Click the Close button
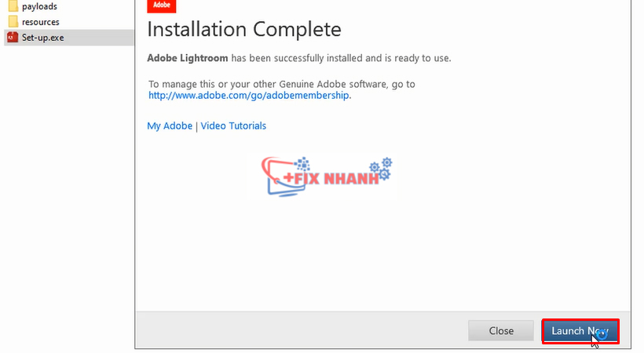 [501, 331]
